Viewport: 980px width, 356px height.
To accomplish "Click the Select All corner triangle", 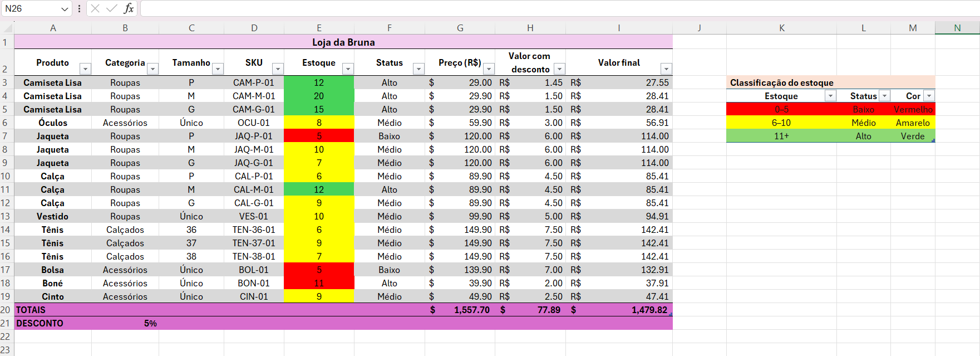I will coord(8,28).
